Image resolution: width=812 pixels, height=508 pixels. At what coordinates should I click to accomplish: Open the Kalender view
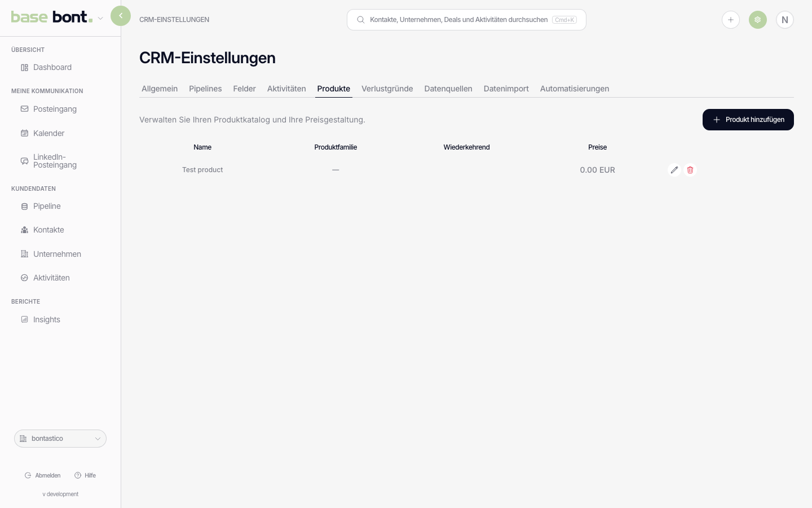(48, 133)
